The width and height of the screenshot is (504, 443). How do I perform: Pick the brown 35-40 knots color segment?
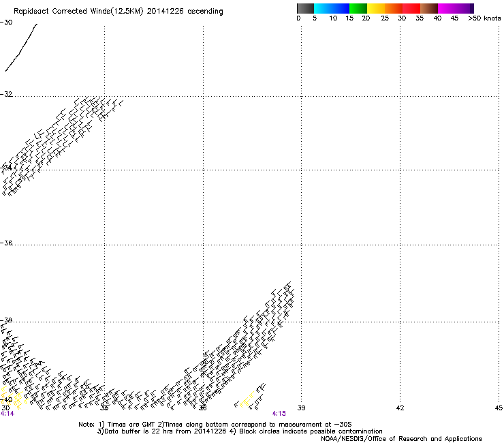429,8
